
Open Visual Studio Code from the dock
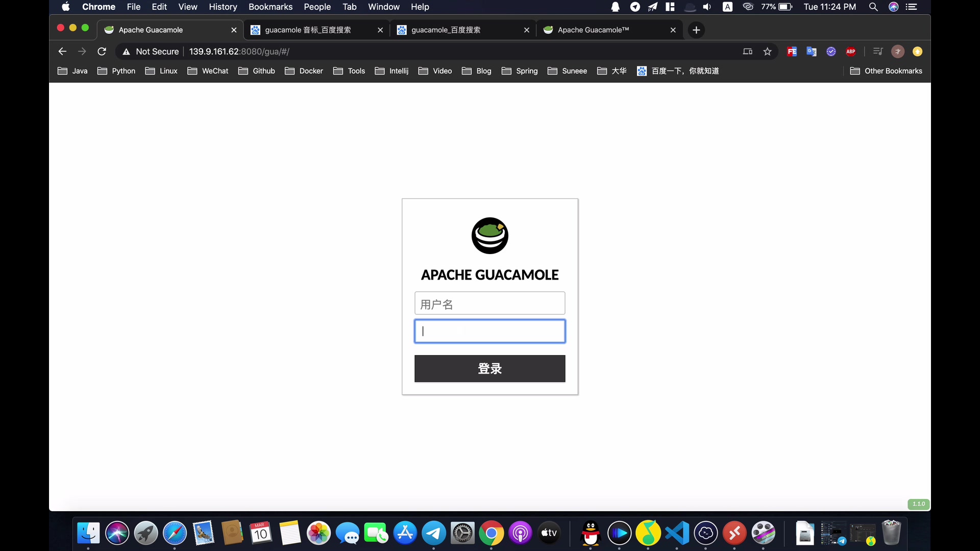point(677,533)
